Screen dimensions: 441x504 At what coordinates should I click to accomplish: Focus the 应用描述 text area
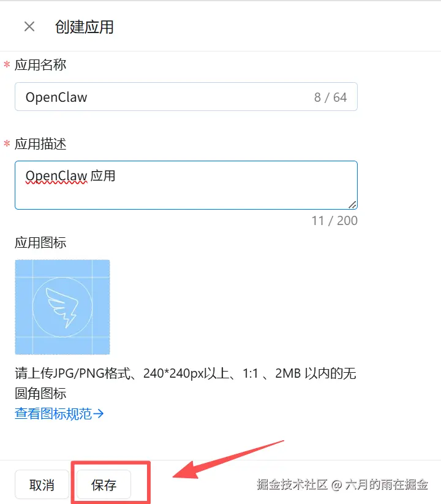(x=186, y=185)
